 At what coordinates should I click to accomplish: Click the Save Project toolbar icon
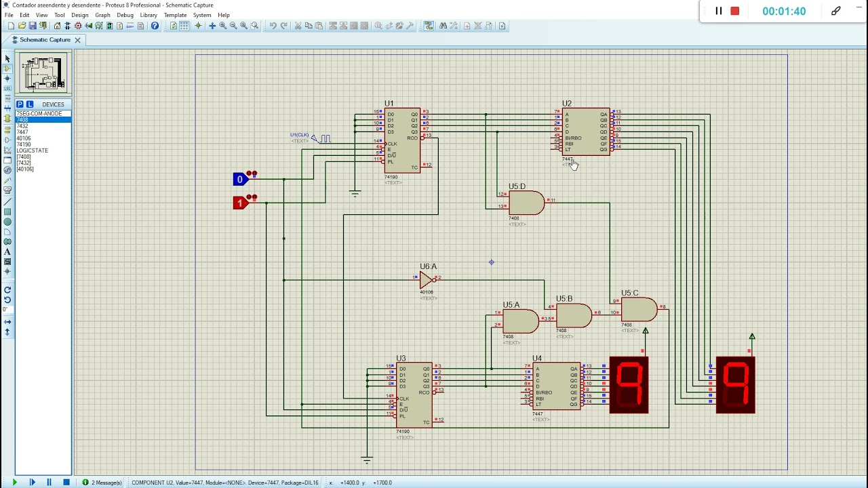[32, 26]
